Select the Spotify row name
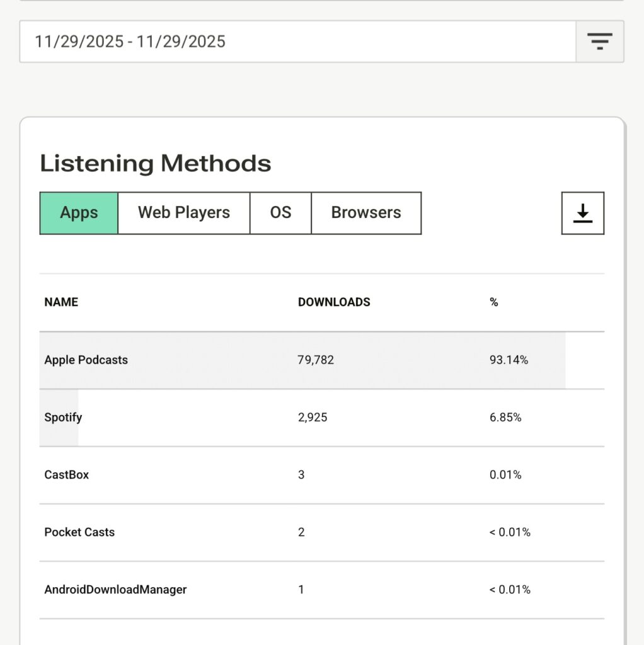The height and width of the screenshot is (645, 644). pos(63,418)
